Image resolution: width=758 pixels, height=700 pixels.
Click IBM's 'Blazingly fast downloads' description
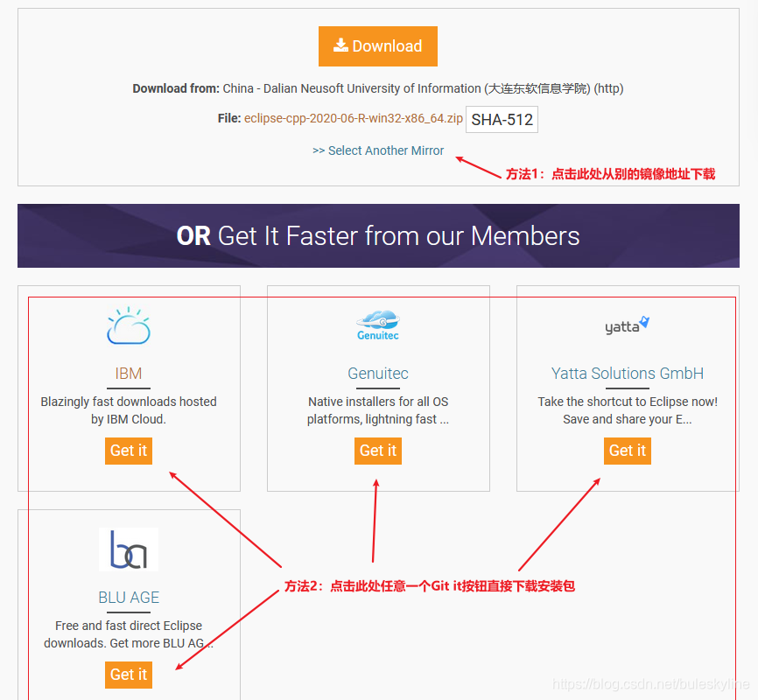(x=129, y=410)
